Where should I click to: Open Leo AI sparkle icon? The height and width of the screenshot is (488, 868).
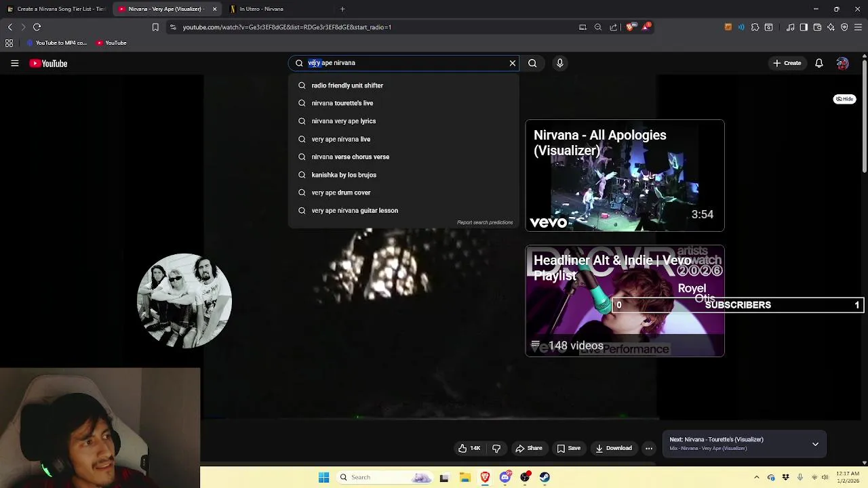click(831, 27)
